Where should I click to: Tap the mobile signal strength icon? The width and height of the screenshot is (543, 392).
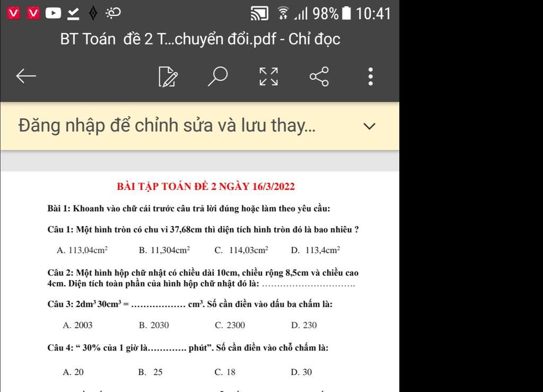(x=301, y=14)
